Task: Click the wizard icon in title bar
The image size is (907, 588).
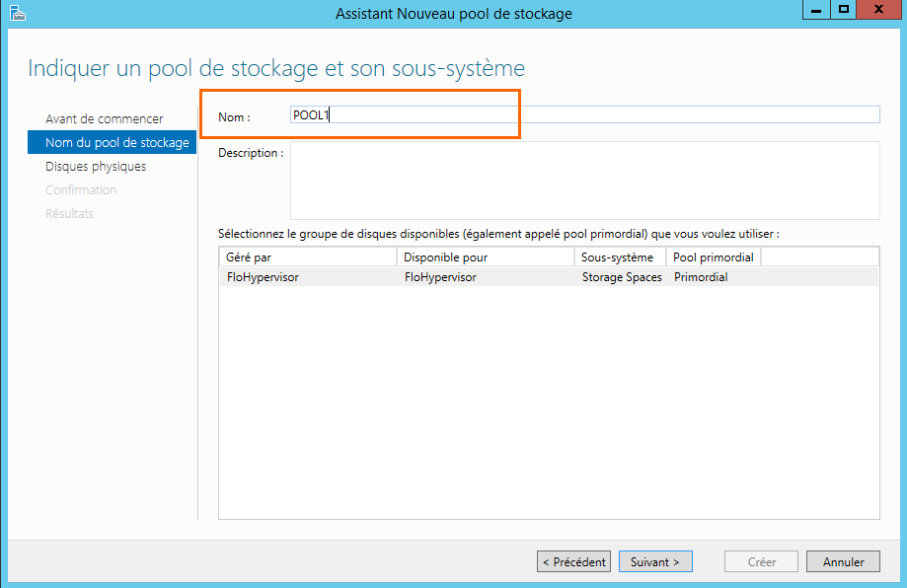Action: (x=17, y=13)
